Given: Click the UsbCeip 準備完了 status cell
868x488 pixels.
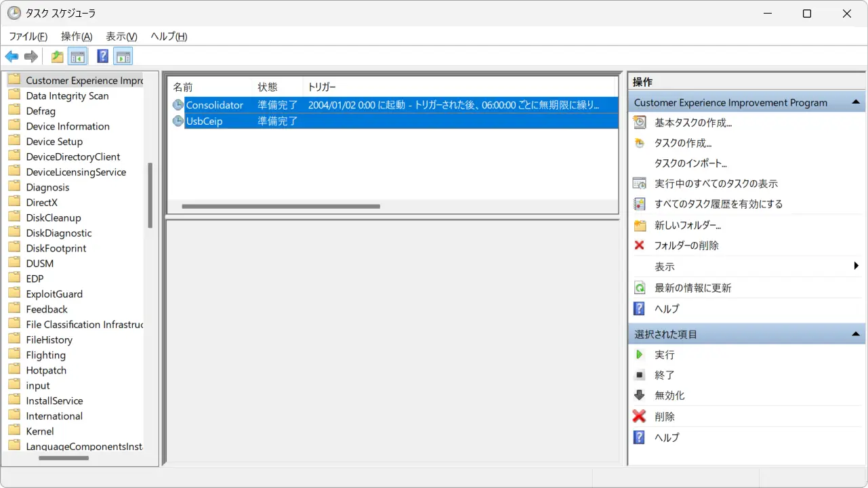Looking at the screenshot, I should click(278, 121).
